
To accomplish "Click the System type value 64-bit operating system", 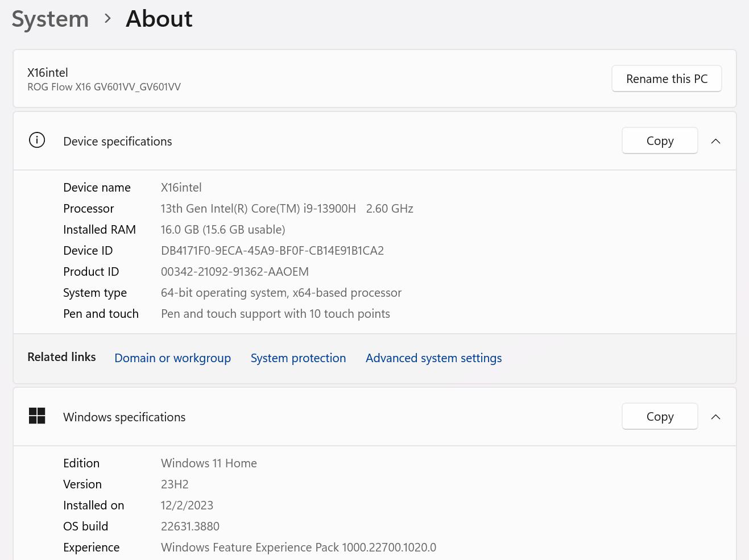I will 281,292.
